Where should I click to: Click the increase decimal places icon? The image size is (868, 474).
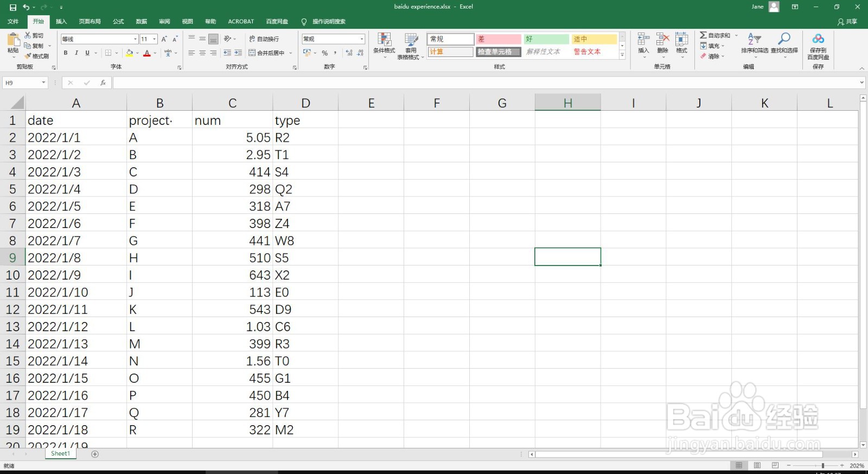point(349,53)
